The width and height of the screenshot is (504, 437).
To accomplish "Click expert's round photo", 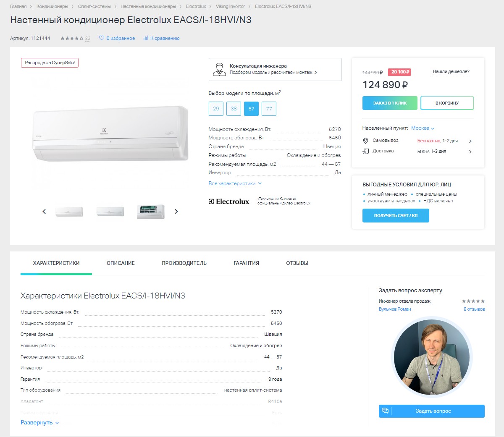I will point(432,357).
